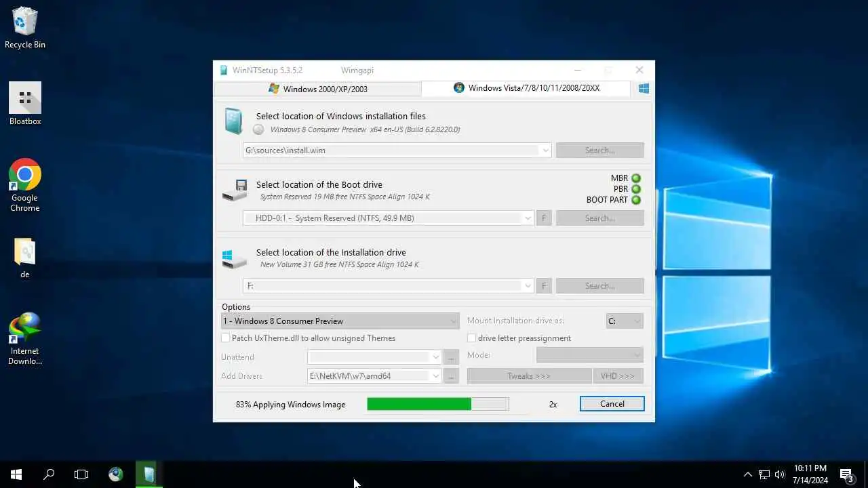Click the Windows logo icon beside the tabs

[644, 89]
